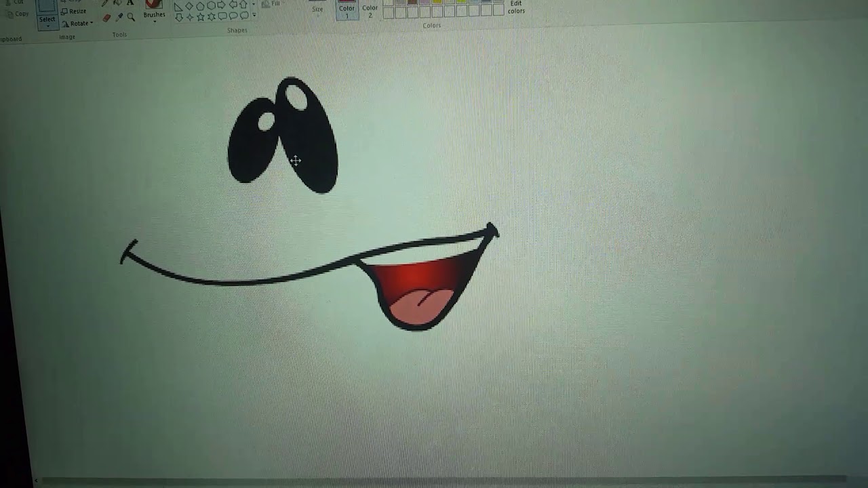Pick the right arrow shape
Image resolution: width=868 pixels, height=488 pixels.
222,5
